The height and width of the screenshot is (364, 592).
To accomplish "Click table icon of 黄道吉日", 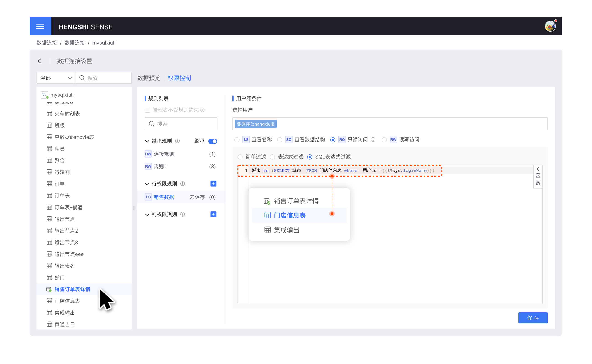I will [49, 324].
